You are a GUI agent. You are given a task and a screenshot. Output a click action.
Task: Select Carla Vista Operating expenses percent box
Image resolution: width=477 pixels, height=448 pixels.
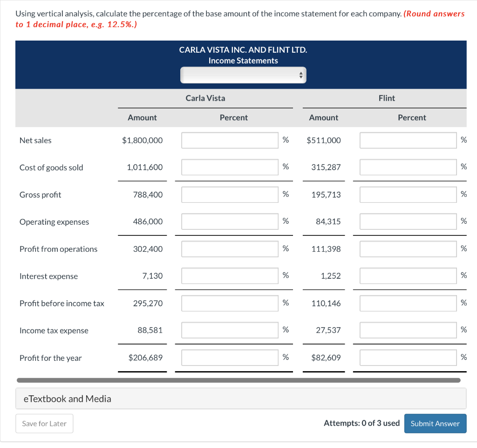[x=229, y=221]
